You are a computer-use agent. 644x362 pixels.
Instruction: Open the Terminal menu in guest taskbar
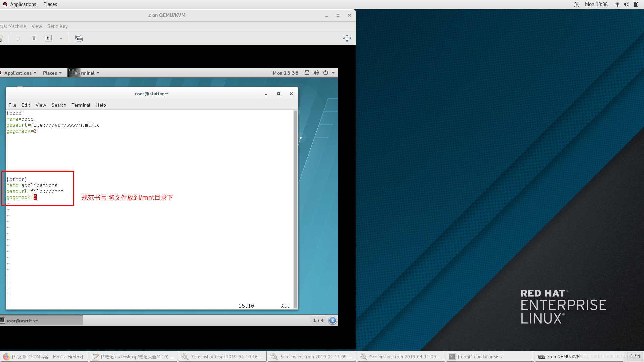click(x=87, y=72)
